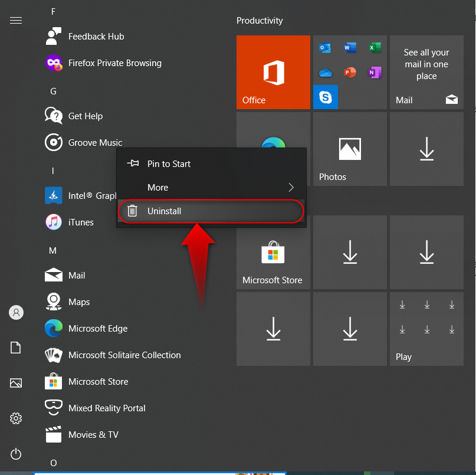Open the Get Help app
Viewport: 476px width, 475px height.
click(74, 116)
